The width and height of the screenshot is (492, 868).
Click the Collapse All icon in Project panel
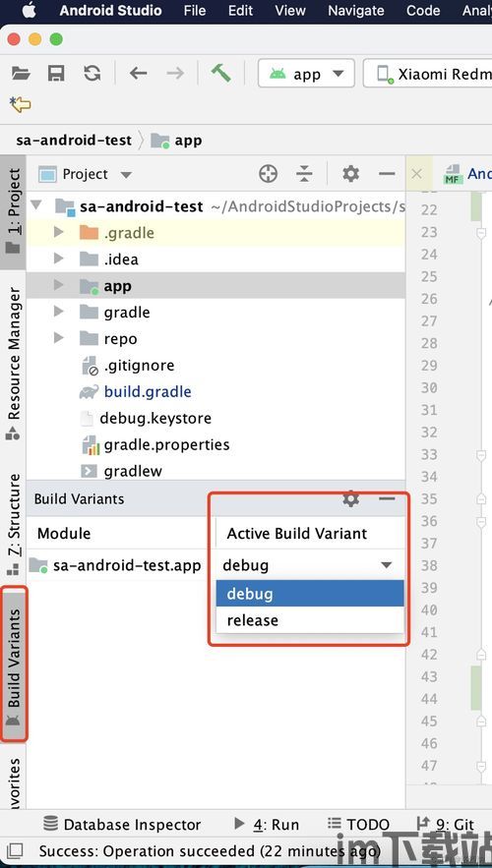pyautogui.click(x=304, y=174)
